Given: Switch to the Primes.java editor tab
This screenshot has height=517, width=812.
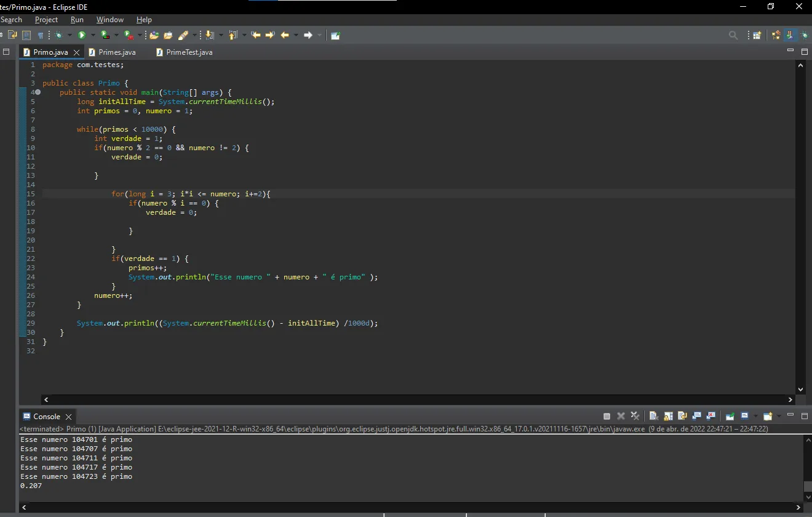Looking at the screenshot, I should tap(117, 52).
